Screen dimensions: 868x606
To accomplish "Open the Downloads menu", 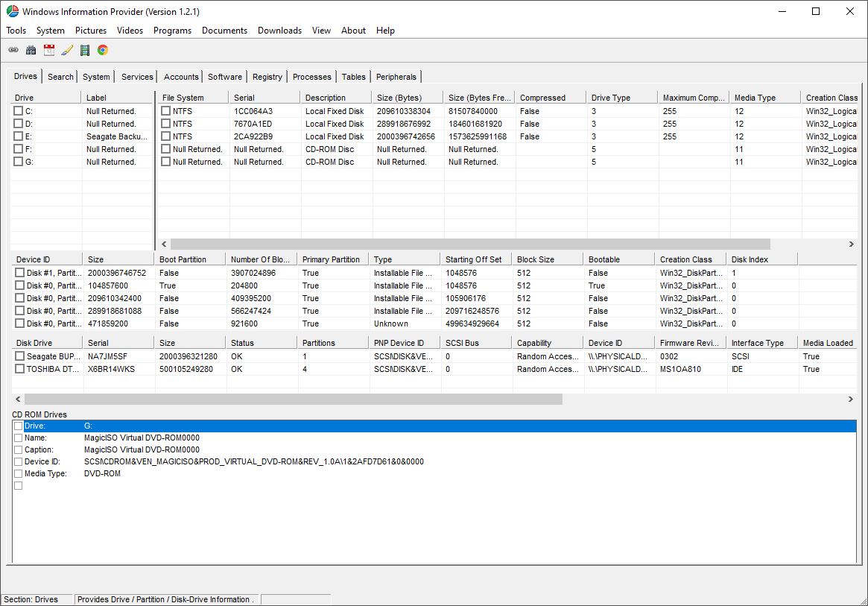I will pos(279,31).
